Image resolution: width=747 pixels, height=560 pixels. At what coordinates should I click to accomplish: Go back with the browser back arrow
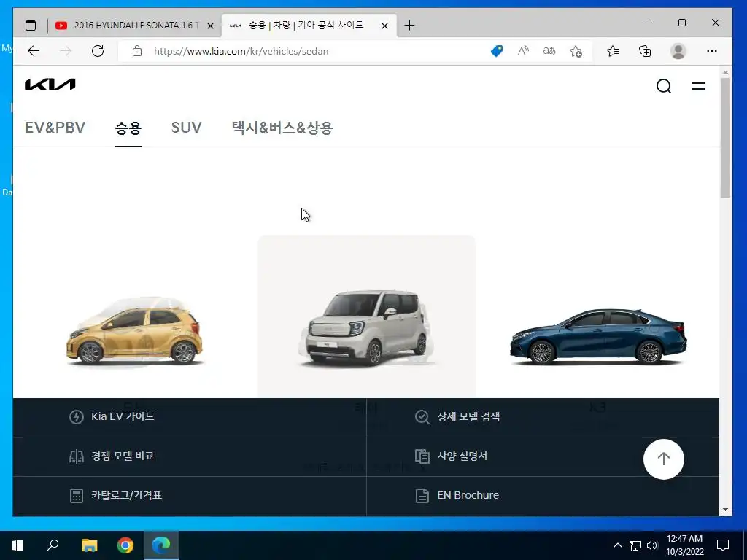[34, 51]
